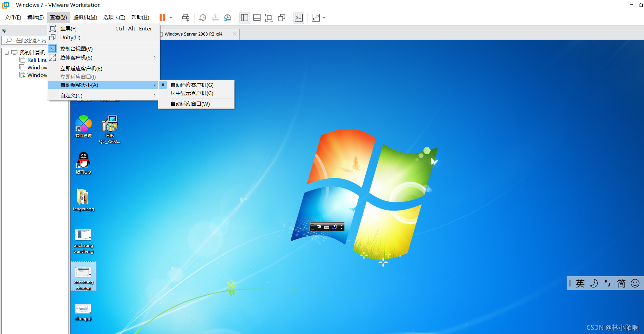This screenshot has width=644, height=334.
Task: Click the punctuation toggle in IME toolbar
Action: (608, 283)
